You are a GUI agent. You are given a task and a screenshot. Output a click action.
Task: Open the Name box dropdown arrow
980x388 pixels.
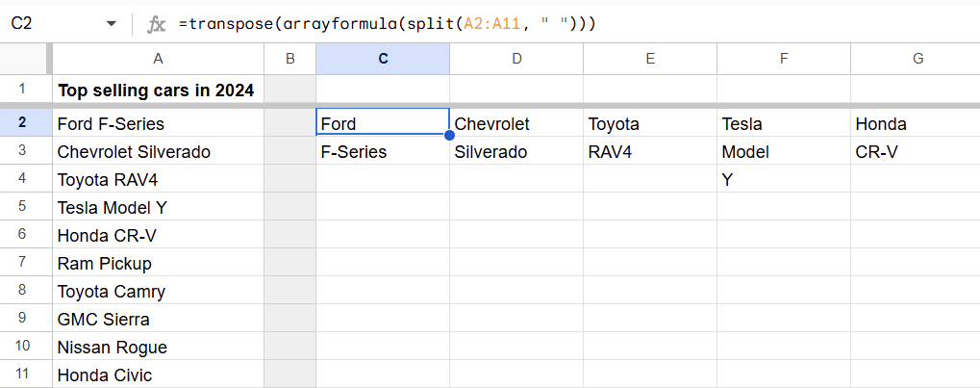(112, 24)
